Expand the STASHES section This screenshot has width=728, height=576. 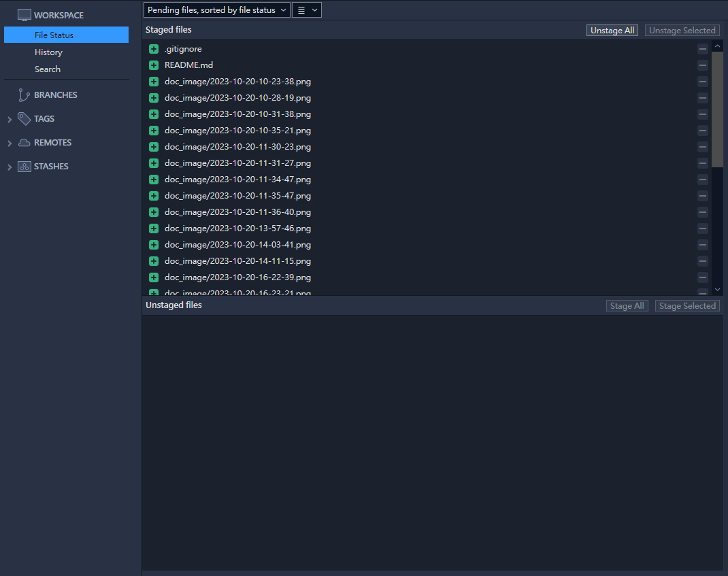10,167
